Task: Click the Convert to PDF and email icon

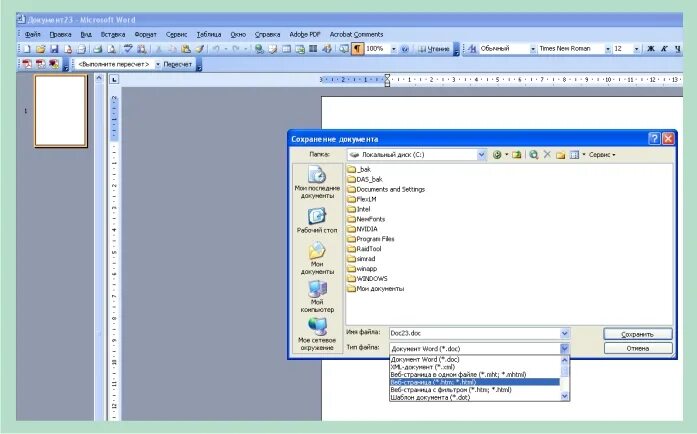Action: pyautogui.click(x=40, y=64)
